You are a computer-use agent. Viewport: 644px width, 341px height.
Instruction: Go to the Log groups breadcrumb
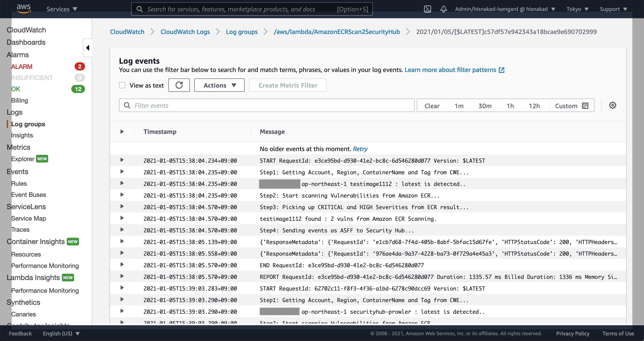241,32
